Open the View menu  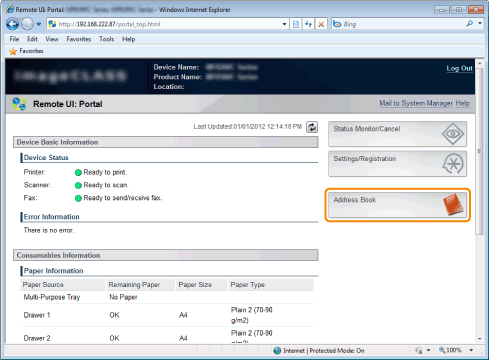(52, 39)
